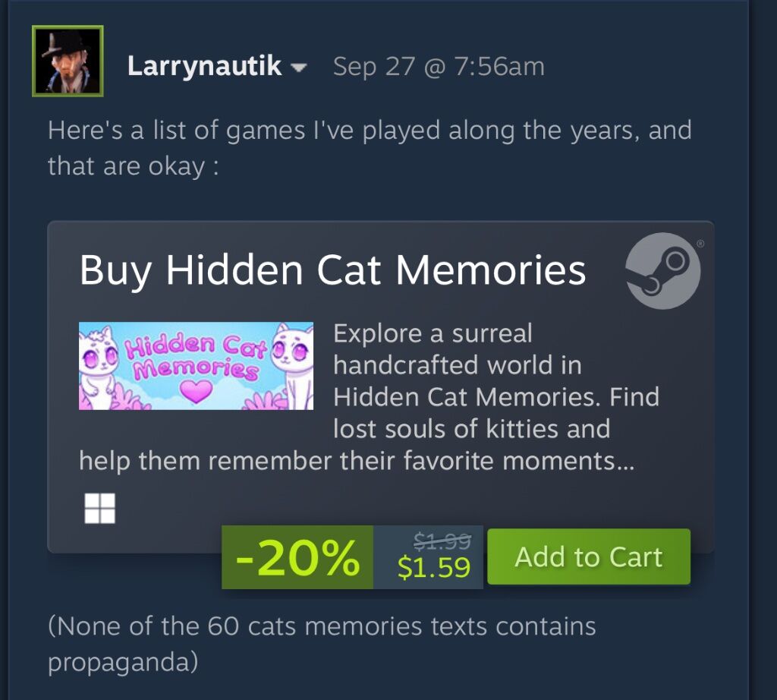Click the Windows platform icon
Viewport: 777px width, 700px height.
point(100,508)
